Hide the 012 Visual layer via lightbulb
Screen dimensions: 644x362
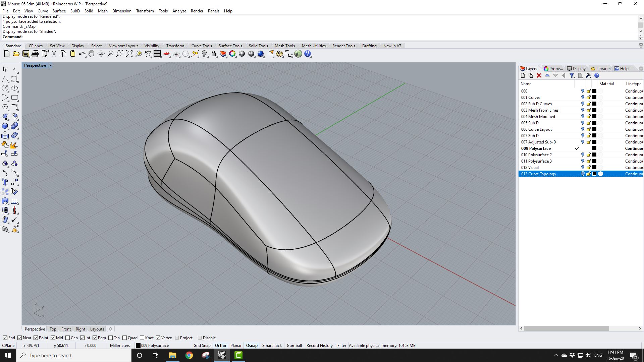click(583, 168)
